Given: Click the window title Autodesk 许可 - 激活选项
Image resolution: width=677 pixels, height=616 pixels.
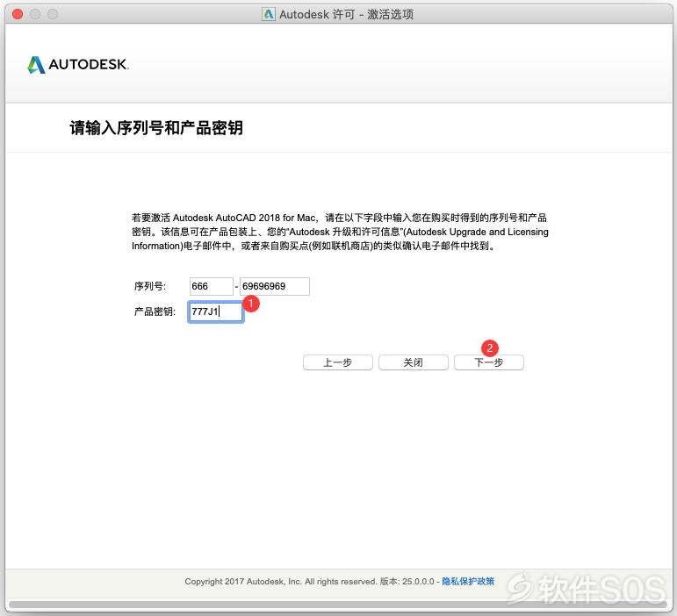Looking at the screenshot, I should tap(346, 14).
